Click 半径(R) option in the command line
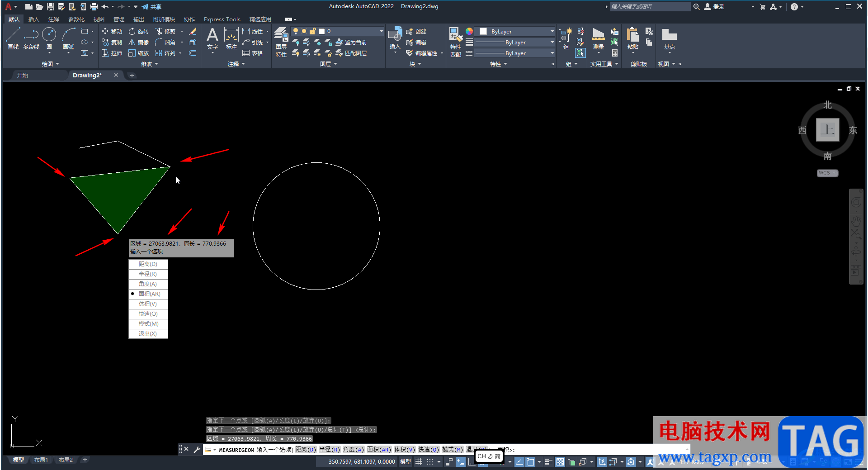Viewport: 868px width, 470px height. click(x=329, y=450)
